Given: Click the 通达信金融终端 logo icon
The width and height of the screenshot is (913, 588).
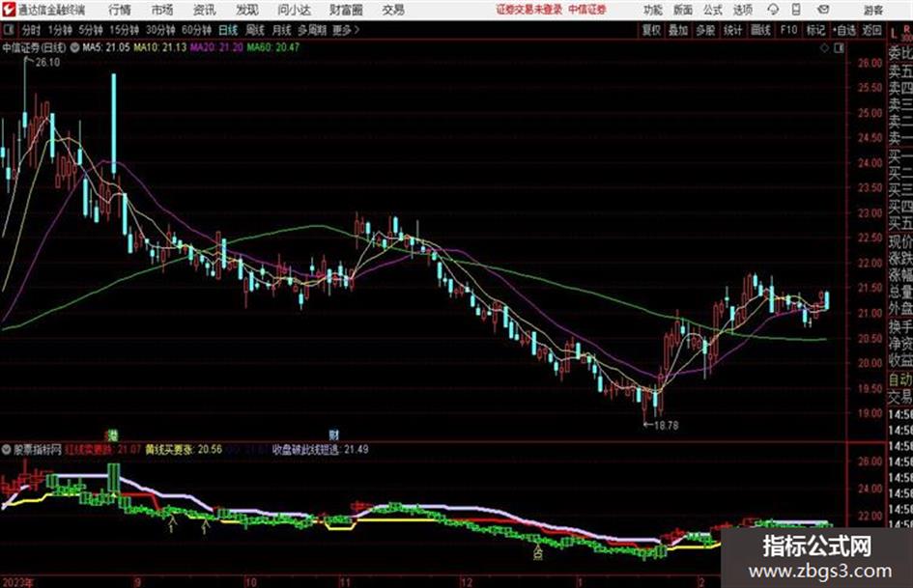Looking at the screenshot, I should (9, 10).
